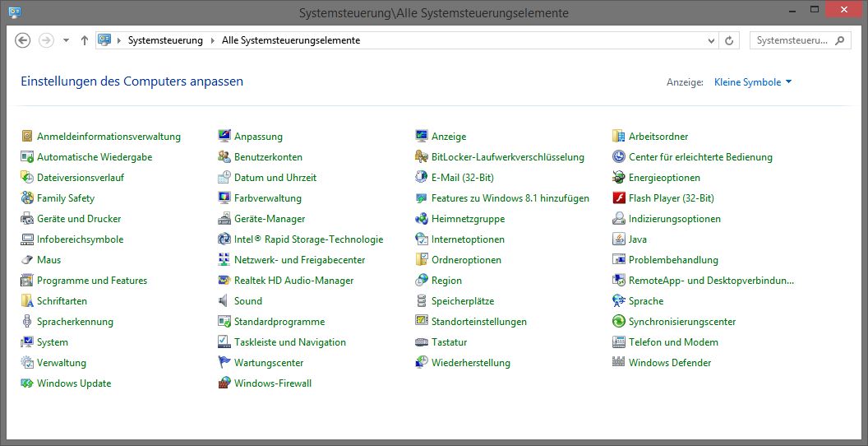Click the Region globe icon
Viewport: 868px width, 446px height.
tap(422, 281)
